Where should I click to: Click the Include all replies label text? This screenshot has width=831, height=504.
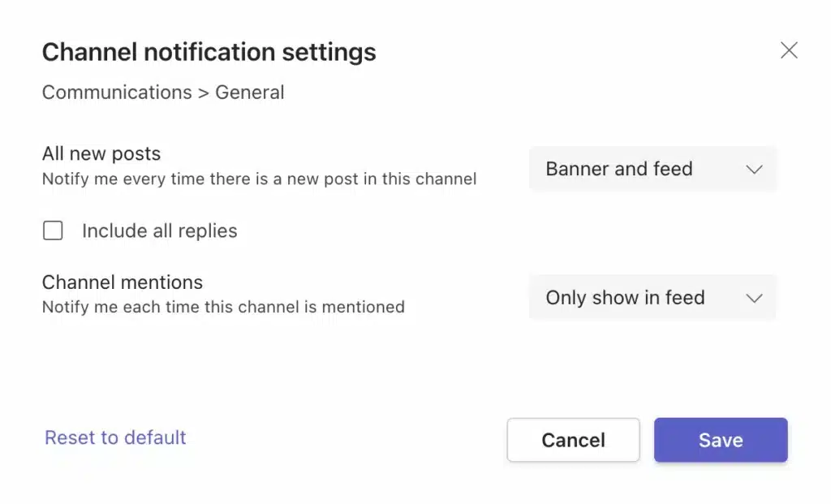pos(160,231)
